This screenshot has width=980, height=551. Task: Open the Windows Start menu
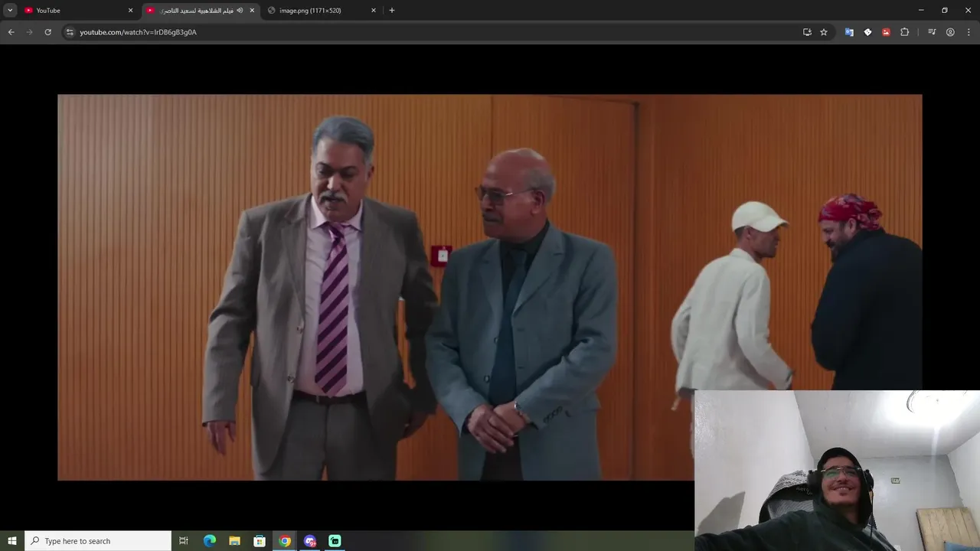tap(12, 541)
